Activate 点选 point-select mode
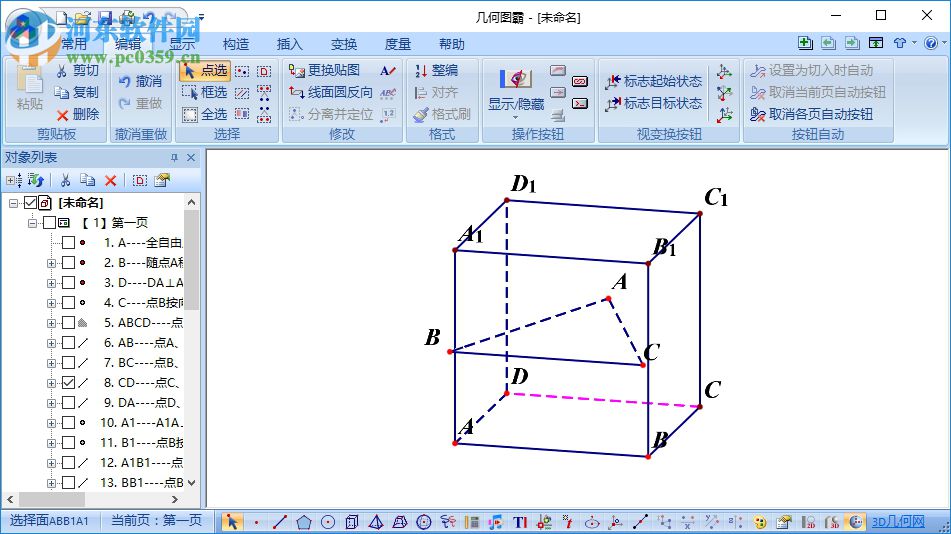The width and height of the screenshot is (951, 534). [x=205, y=70]
